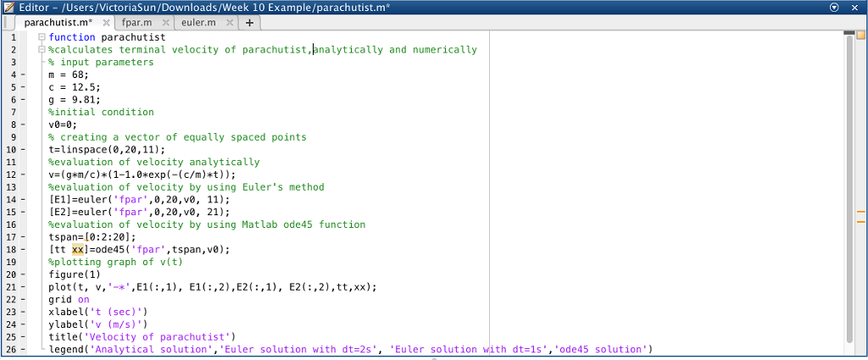Switch to the euler.m tab
The height and width of the screenshot is (360, 868).
tap(198, 23)
